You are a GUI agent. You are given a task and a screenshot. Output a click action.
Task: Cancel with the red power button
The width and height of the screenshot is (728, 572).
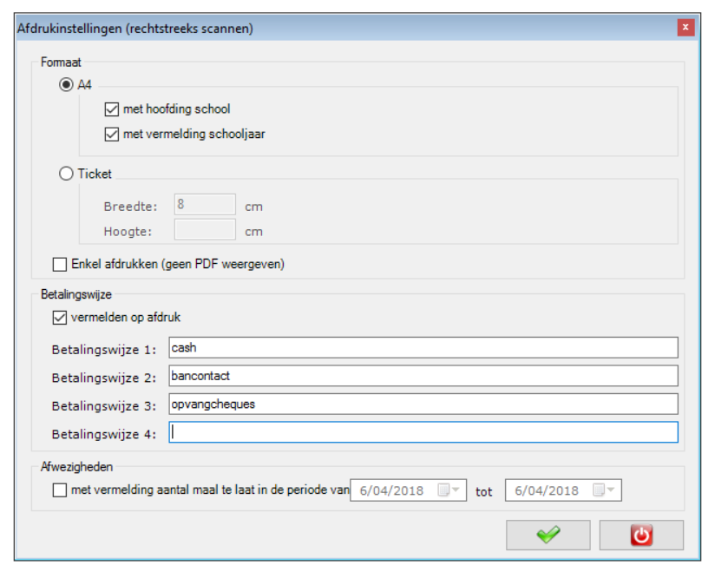pyautogui.click(x=641, y=535)
